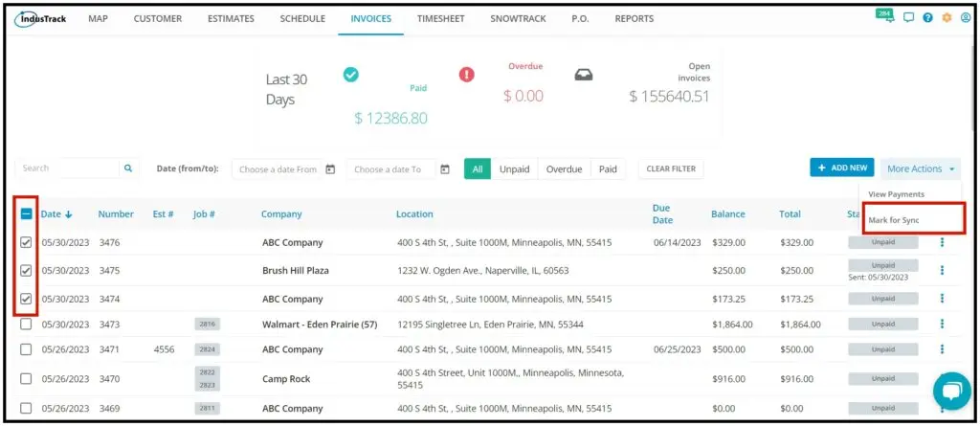Check the invoice 3469 checkbox

pos(26,408)
